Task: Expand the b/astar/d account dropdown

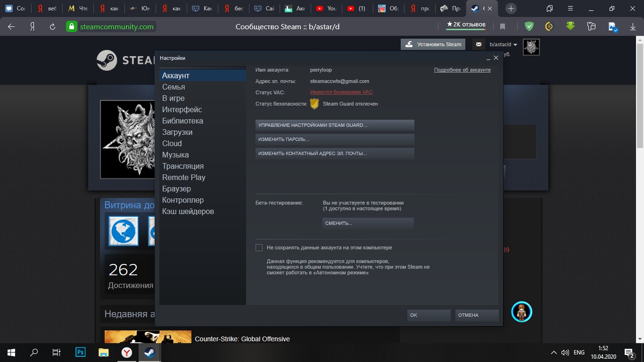Action: point(503,45)
